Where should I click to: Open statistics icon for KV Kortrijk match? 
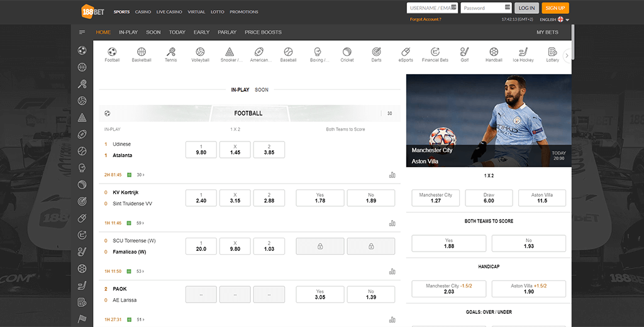[392, 223]
